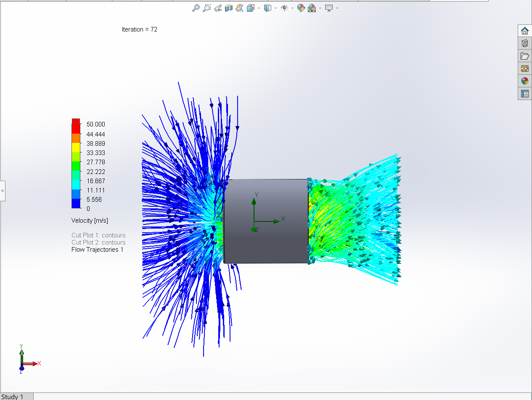This screenshot has height=400, width=532.
Task: Open the Dynamic Annotation Views tool
Action: point(240,8)
